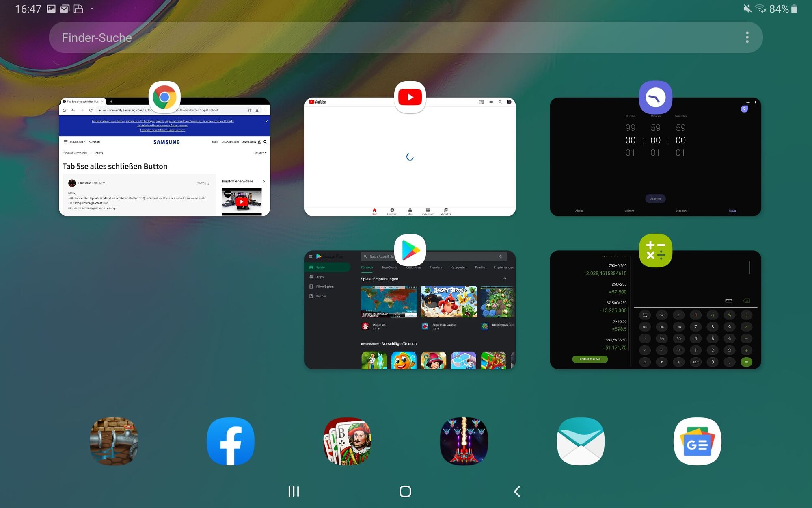Screen dimensions: 812x508
Task: Tap the bookmark star in Chrome address bar
Action: pos(249,110)
